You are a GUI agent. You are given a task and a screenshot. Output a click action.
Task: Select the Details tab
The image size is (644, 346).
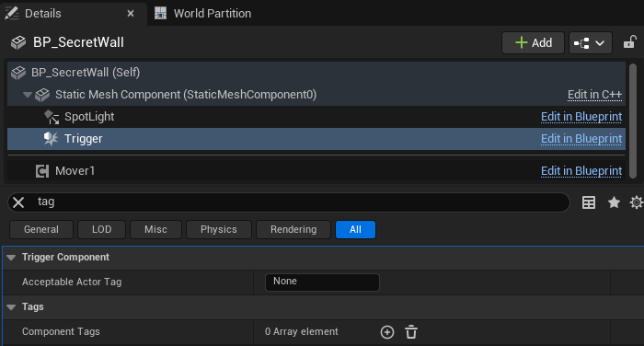42,14
